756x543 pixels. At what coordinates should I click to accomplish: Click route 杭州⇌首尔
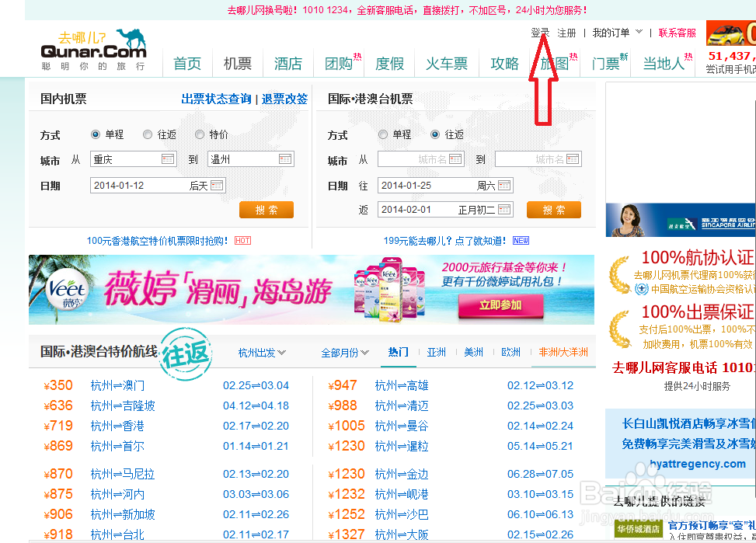click(117, 447)
